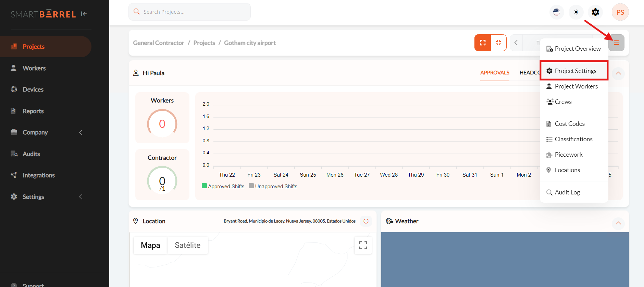644x287 pixels.
Task: Toggle the Approved Shifts green legend swatch
Action: point(204,186)
